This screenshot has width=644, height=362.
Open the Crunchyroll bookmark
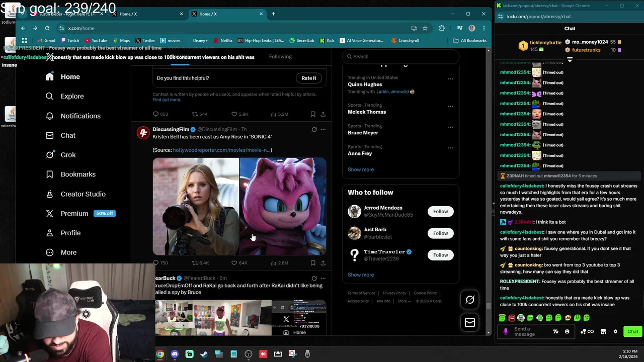click(x=405, y=40)
